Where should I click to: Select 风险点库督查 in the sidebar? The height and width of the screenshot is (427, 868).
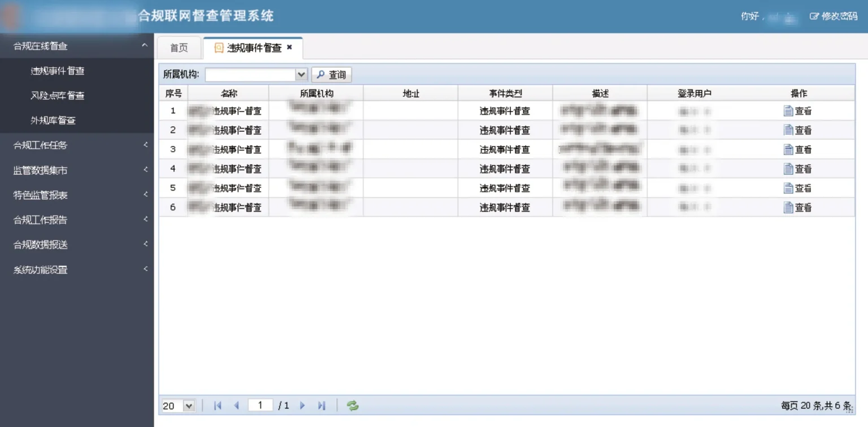(58, 96)
